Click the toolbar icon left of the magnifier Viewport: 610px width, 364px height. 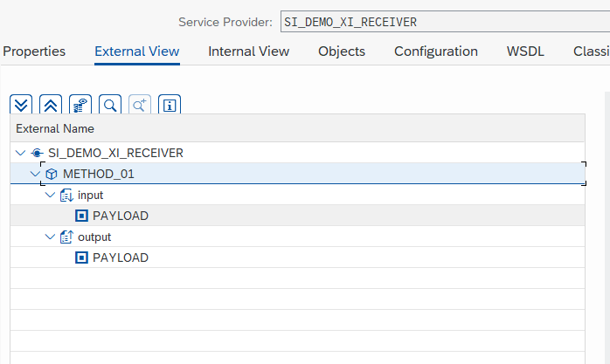coord(80,105)
